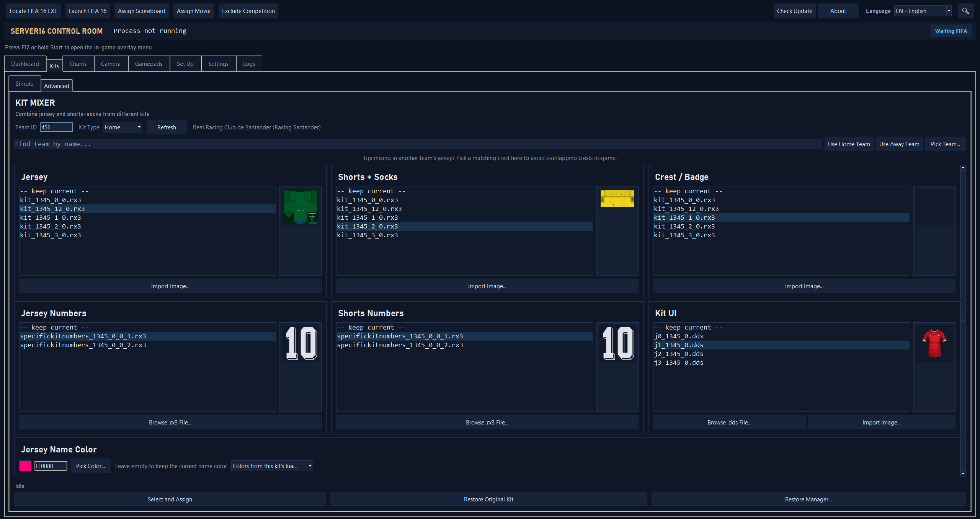
Task: Open the Pick Team... dialog
Action: click(945, 144)
